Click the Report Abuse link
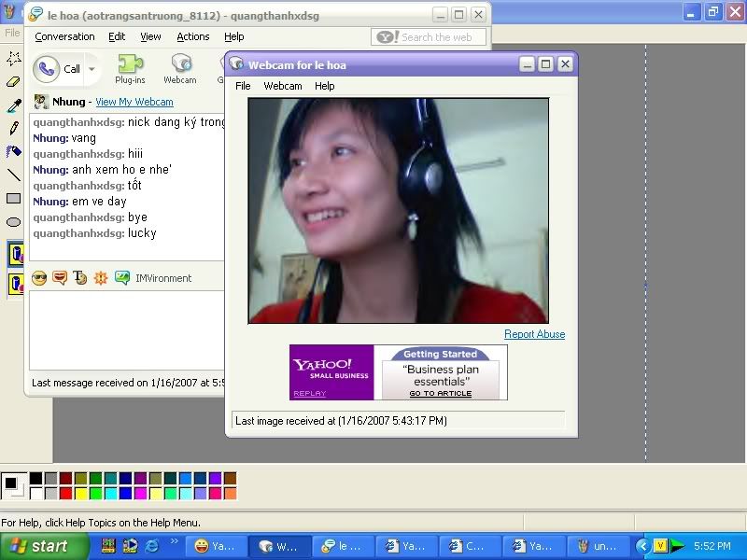Screen dimensions: 747x560 pyautogui.click(x=534, y=334)
